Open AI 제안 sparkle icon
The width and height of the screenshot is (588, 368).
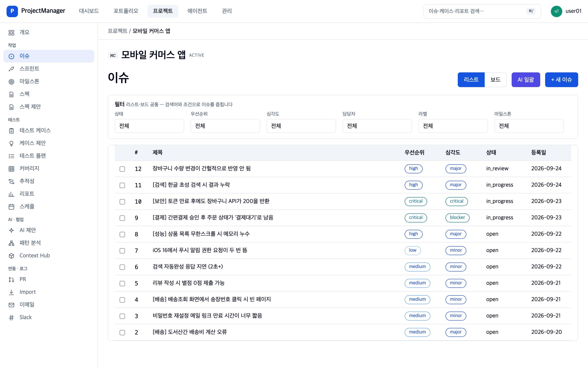(x=11, y=230)
